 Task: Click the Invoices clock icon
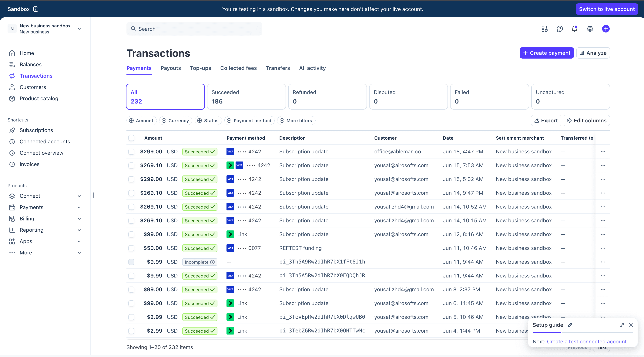point(12,164)
